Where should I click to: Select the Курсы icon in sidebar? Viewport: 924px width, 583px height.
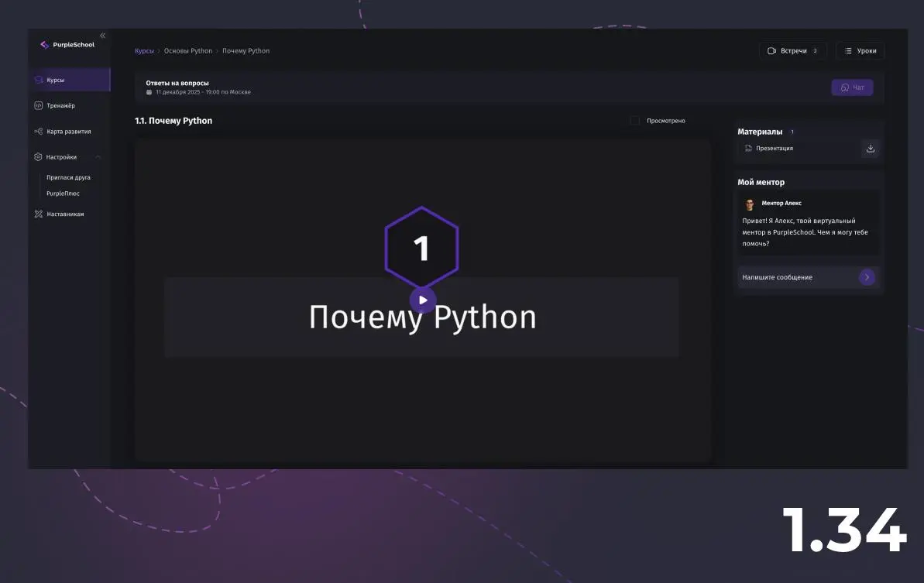[x=38, y=79]
